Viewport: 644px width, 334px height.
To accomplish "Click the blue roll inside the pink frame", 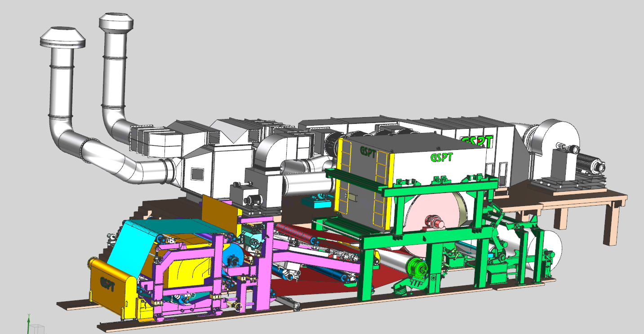I will (x=235, y=258).
